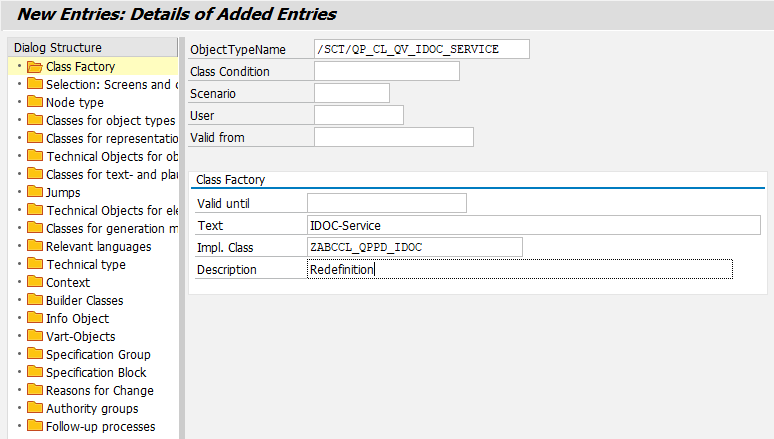This screenshot has width=774, height=439.
Task: Click the Impl. Class field
Action: pos(414,247)
